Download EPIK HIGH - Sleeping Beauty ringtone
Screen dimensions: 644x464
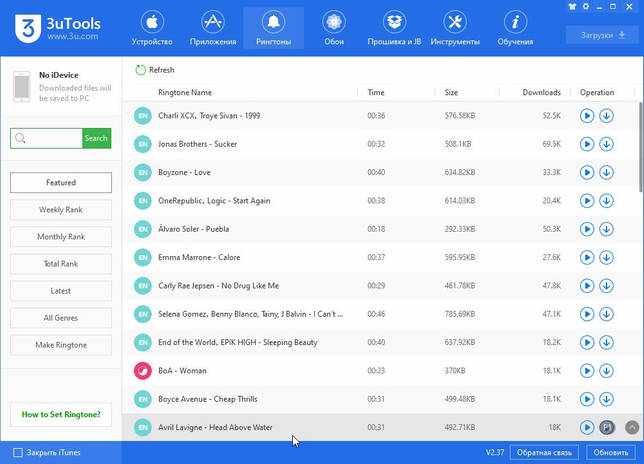coord(606,342)
